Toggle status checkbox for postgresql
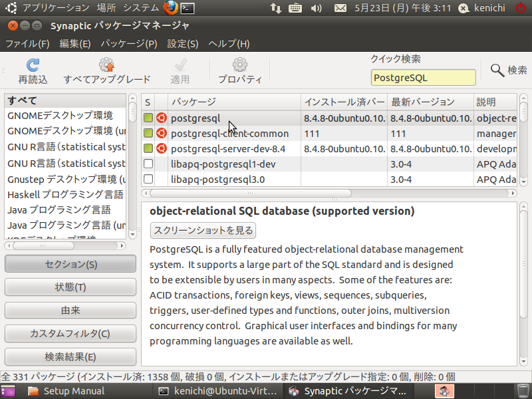This screenshot has width=532, height=399. [x=148, y=118]
